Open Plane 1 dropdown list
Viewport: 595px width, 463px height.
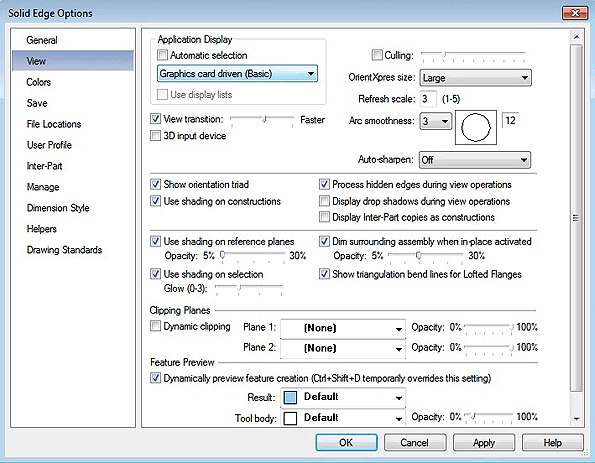point(343,328)
